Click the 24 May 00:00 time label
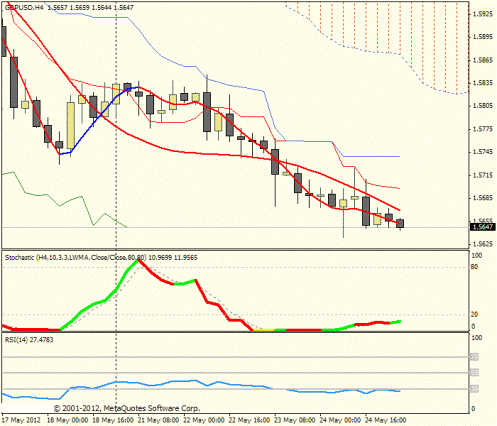The height and width of the screenshot is (426, 497). 340,420
